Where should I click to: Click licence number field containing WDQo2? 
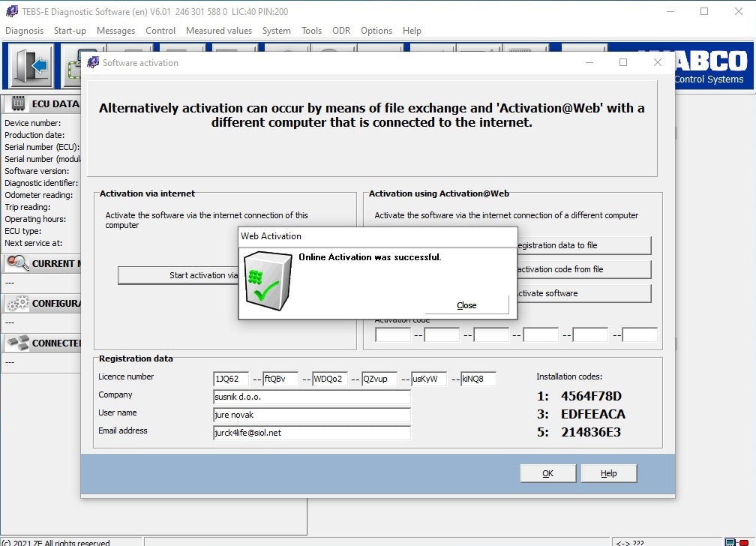tap(330, 379)
